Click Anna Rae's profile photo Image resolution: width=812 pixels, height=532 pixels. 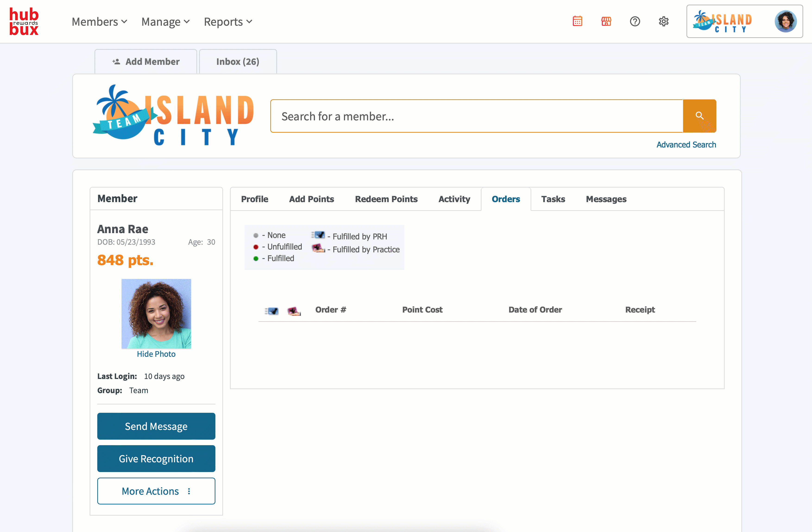[x=156, y=314]
